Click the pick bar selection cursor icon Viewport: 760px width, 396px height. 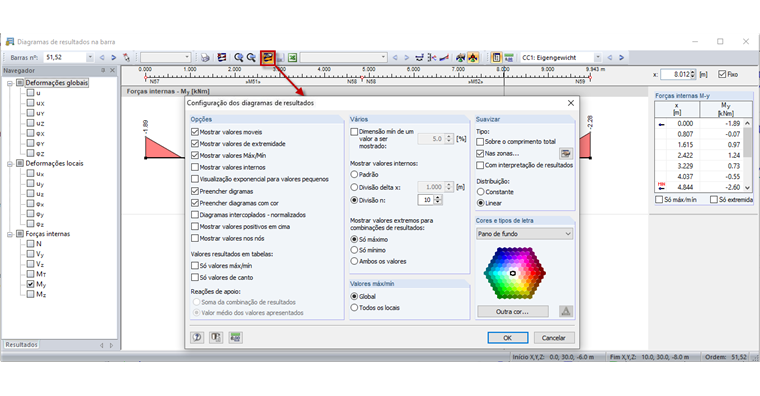(127, 58)
